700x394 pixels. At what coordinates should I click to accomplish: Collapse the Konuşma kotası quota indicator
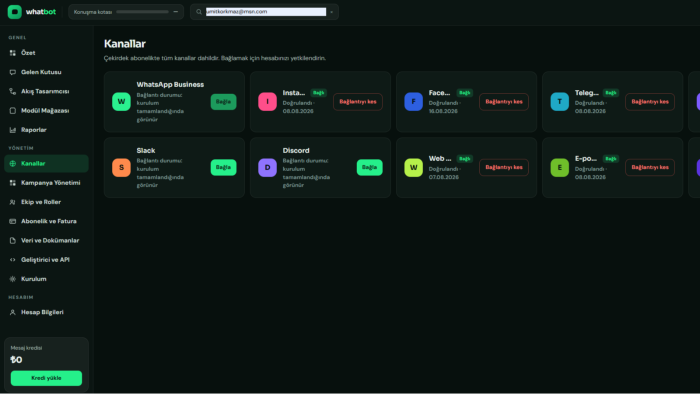click(175, 12)
